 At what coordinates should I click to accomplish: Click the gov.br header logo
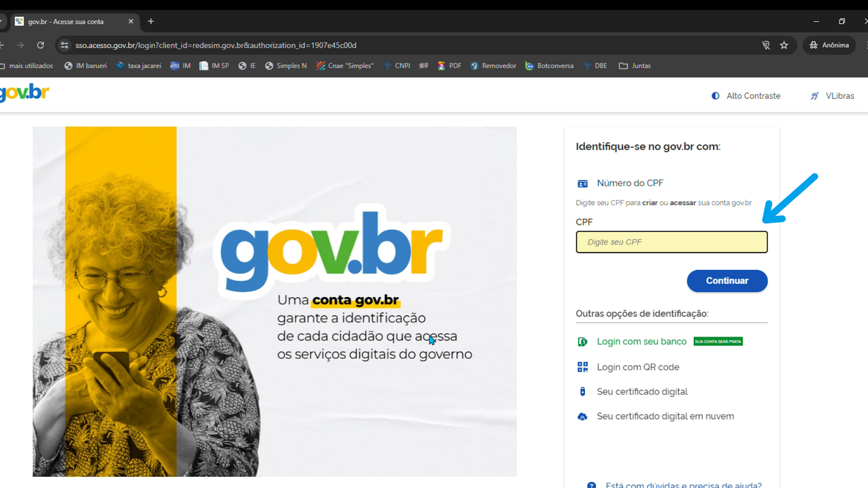[x=24, y=93]
